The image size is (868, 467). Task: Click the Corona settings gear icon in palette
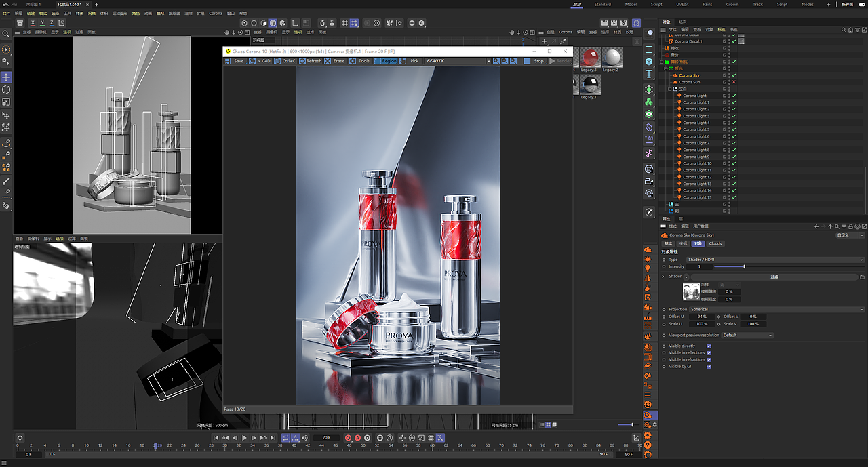tap(647, 435)
